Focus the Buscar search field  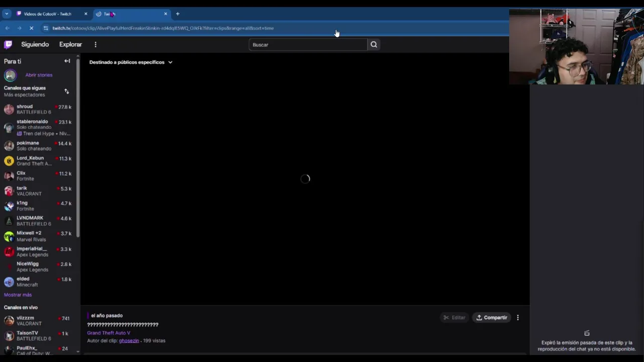coord(308,45)
